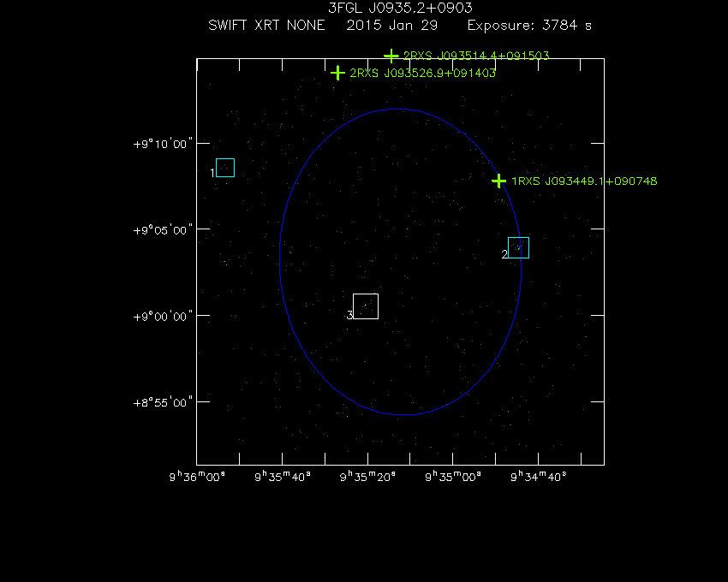The width and height of the screenshot is (728, 582).
Task: Click the green cross marker for 2RXS J093514.4+091503
Action: click(391, 56)
